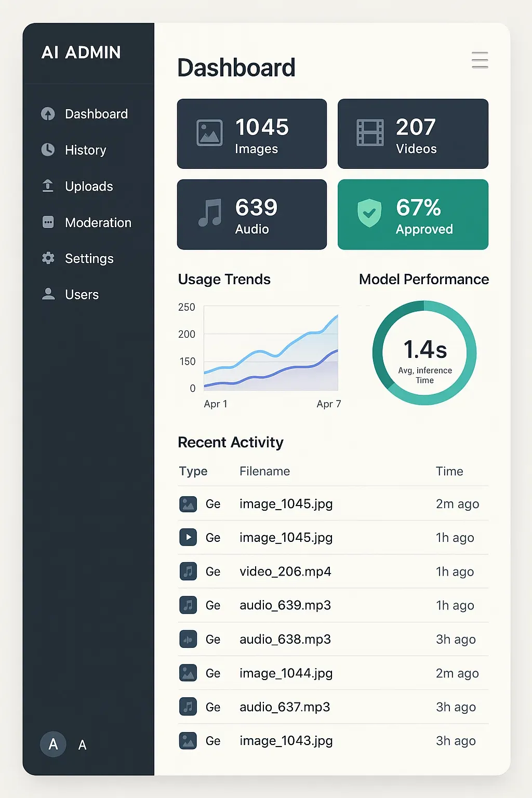Select the 639 Audio stat card

click(x=252, y=215)
